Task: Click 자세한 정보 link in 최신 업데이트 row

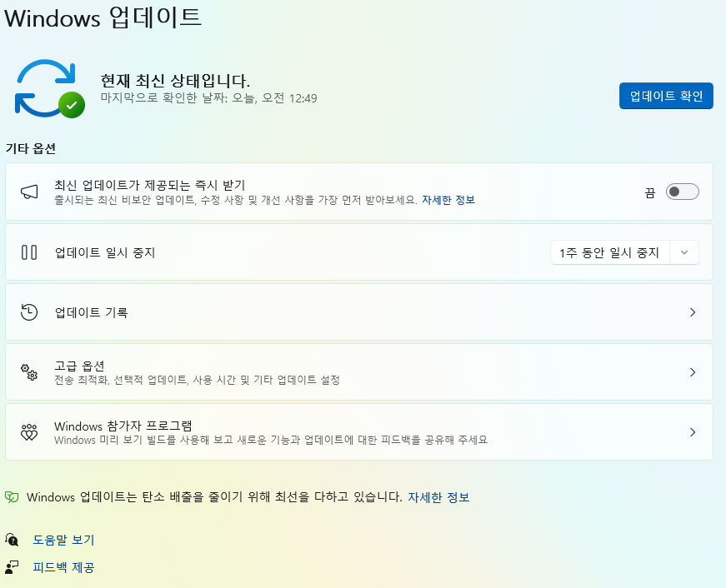Action: [448, 200]
